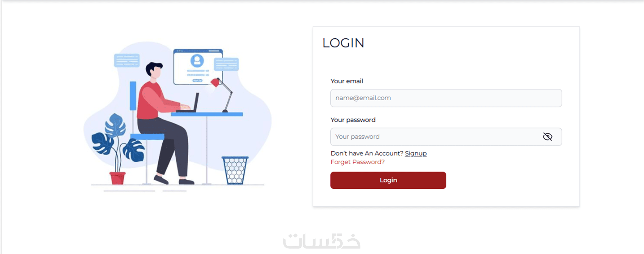
Task: Click the Don't have An Account? text
Action: pos(367,153)
